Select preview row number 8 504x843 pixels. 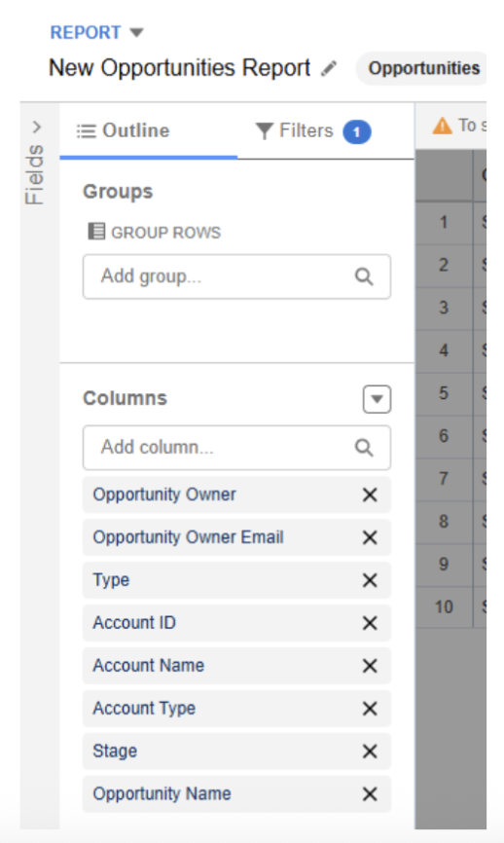pyautogui.click(x=444, y=522)
